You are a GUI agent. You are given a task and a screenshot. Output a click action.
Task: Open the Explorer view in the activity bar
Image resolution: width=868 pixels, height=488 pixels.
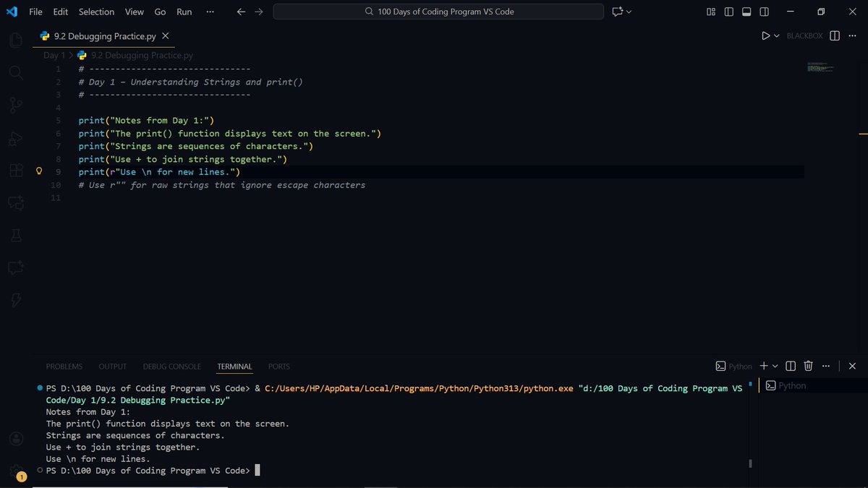pyautogui.click(x=15, y=40)
